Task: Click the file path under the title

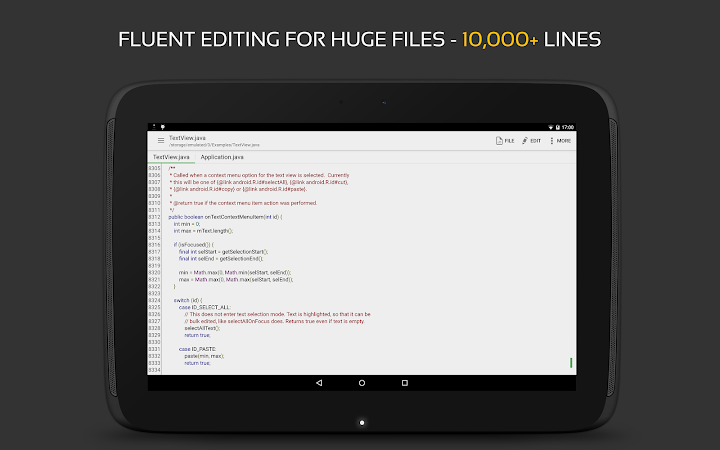Action: coord(214,145)
